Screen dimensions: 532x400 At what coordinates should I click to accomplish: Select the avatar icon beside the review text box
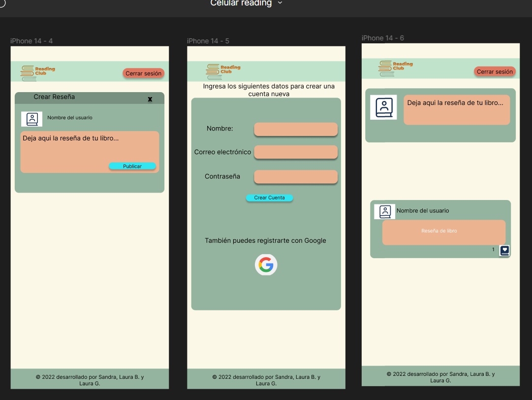383,107
